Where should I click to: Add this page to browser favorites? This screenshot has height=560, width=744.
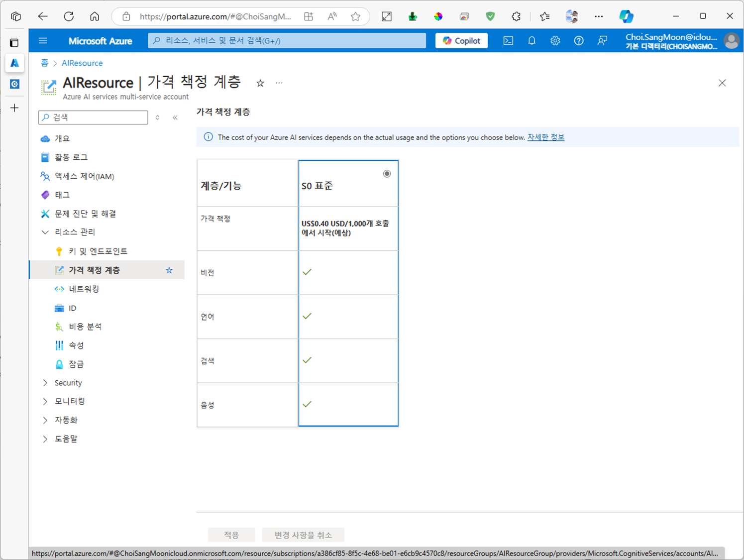coord(355,16)
